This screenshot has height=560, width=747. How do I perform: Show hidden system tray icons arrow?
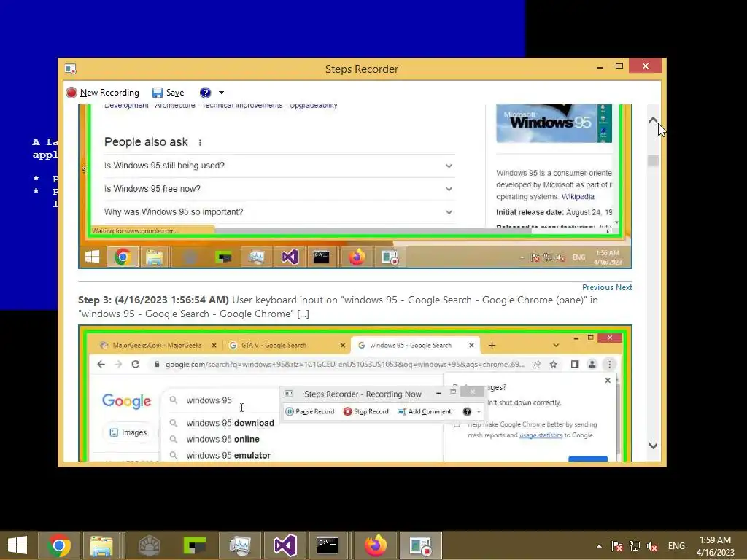click(x=599, y=546)
